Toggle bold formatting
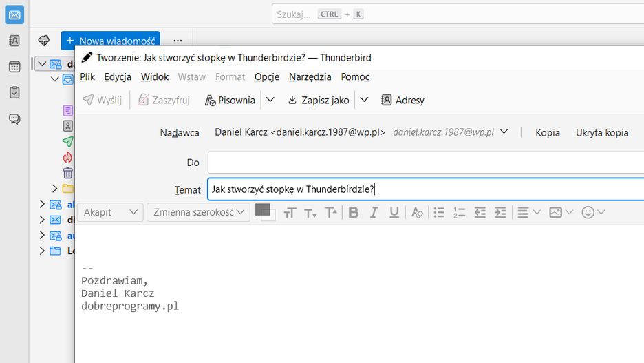The height and width of the screenshot is (363, 644). point(353,213)
